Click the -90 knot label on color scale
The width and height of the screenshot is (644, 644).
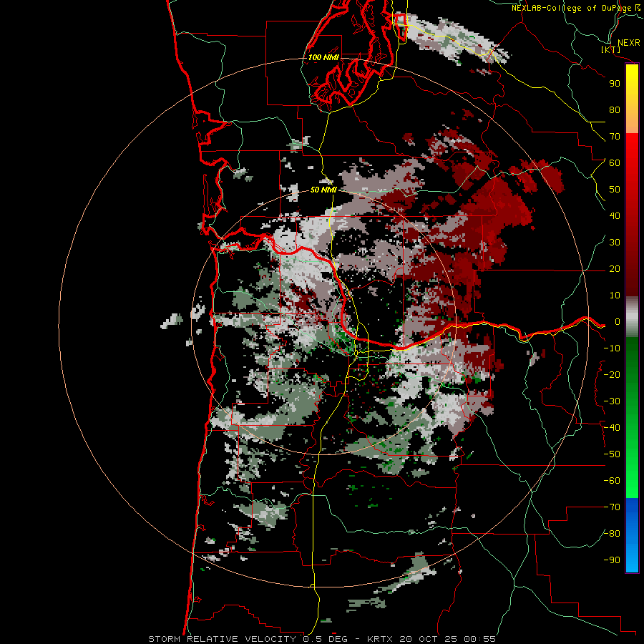(x=612, y=560)
